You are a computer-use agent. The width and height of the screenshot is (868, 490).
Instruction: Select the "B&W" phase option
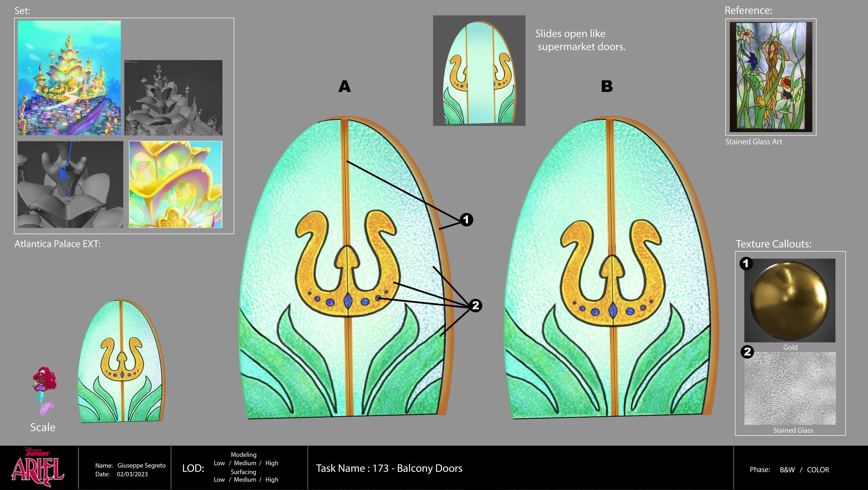click(787, 469)
